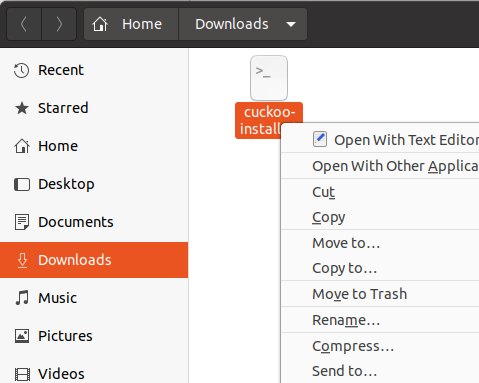Image resolution: width=479 pixels, height=383 pixels.
Task: Open the Downloads path dropdown arrow
Action: pos(291,24)
